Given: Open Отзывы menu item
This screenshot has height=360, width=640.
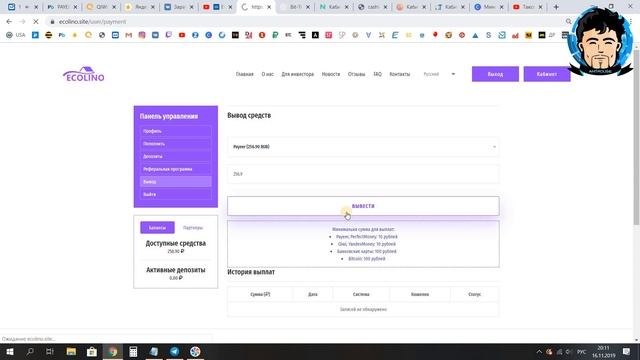Looking at the screenshot, I should click(x=356, y=74).
